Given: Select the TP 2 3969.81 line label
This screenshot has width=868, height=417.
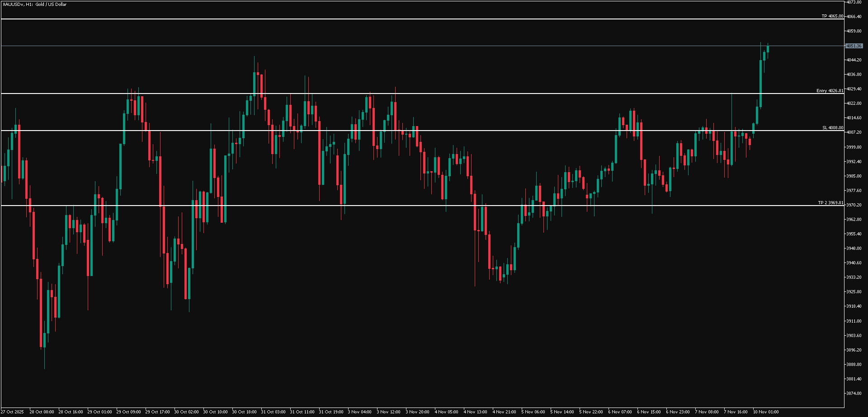Looking at the screenshot, I should pyautogui.click(x=830, y=203).
